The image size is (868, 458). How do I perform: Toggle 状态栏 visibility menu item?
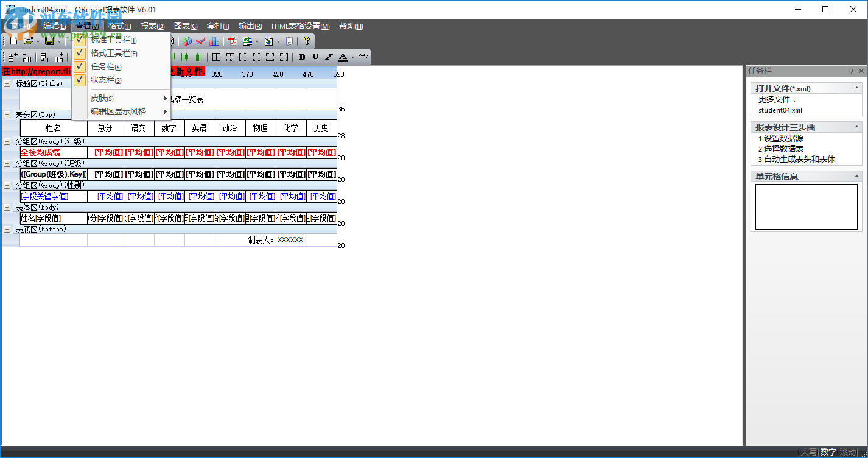(x=121, y=80)
